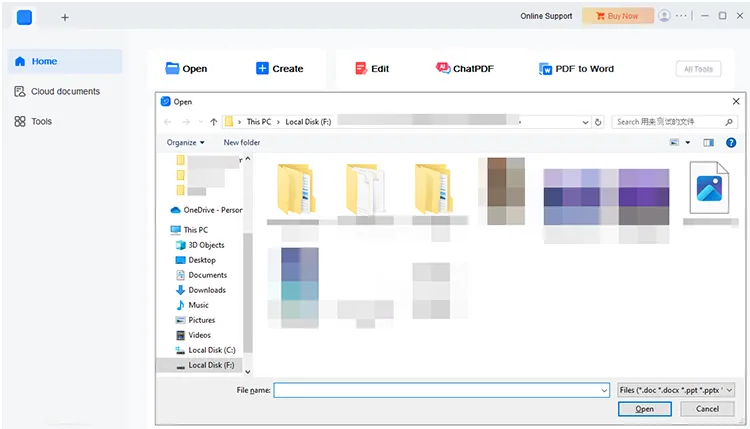Close the Open dialog

coord(736,101)
